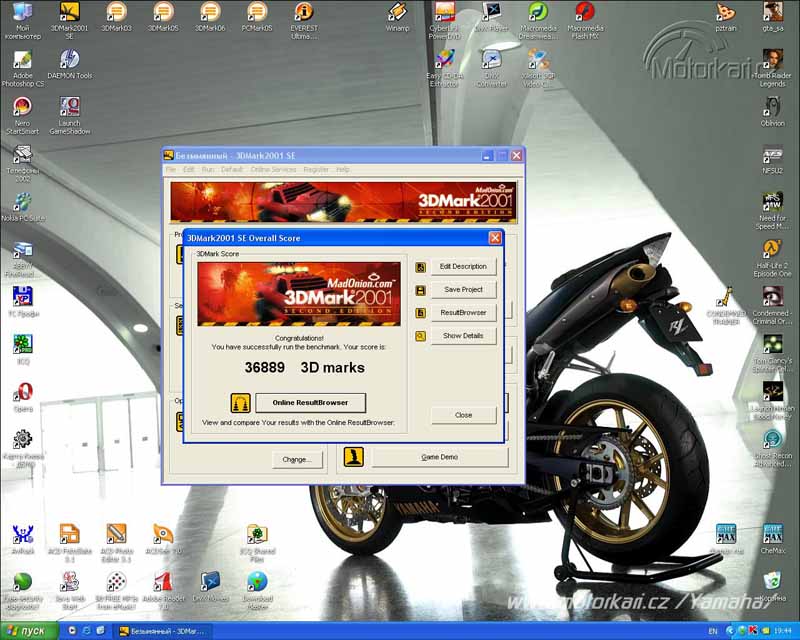The image size is (800, 640).
Task: Click the 3DMark2001 banner in the score dialog
Action: tap(299, 294)
